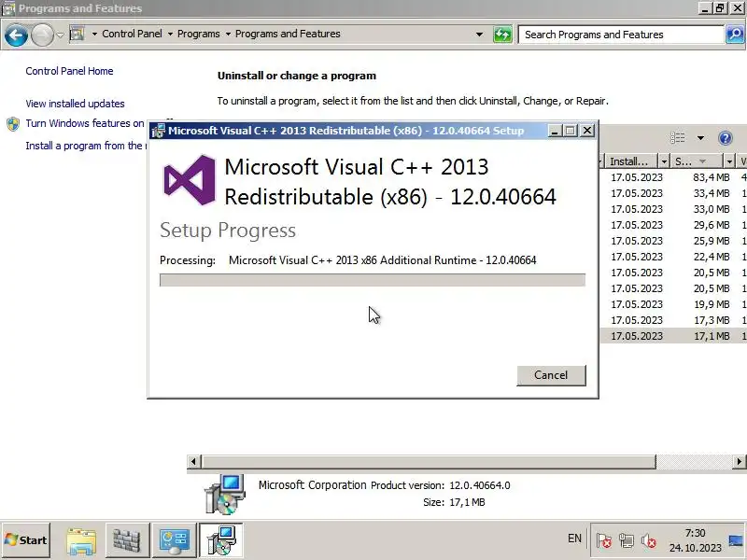Close the Visual C++ Setup dialog

coord(588,131)
